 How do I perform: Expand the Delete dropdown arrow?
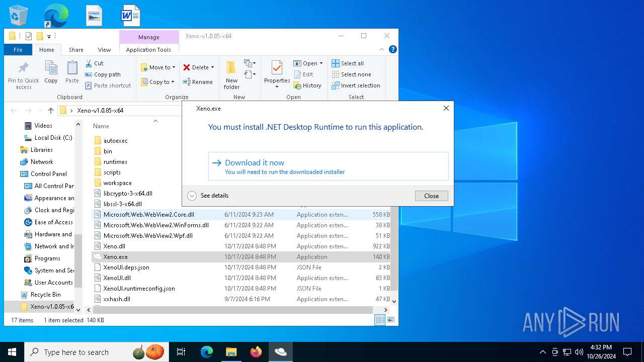pyautogui.click(x=212, y=67)
